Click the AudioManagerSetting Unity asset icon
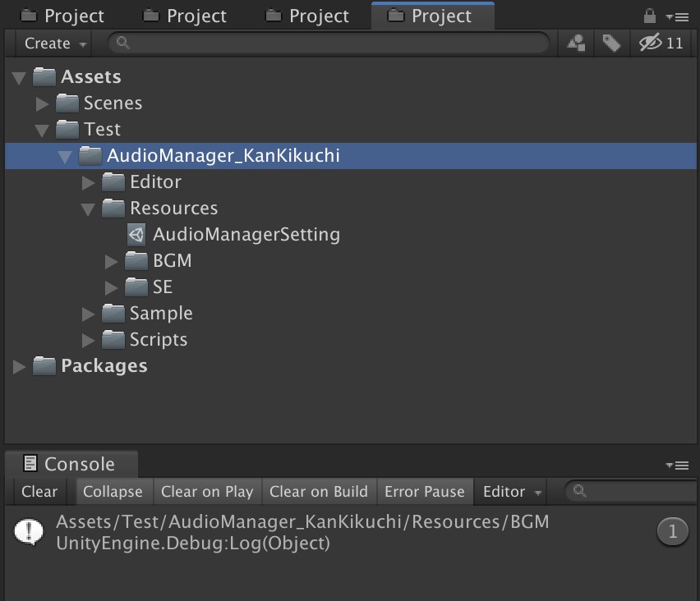The width and height of the screenshot is (700, 601). (x=136, y=235)
